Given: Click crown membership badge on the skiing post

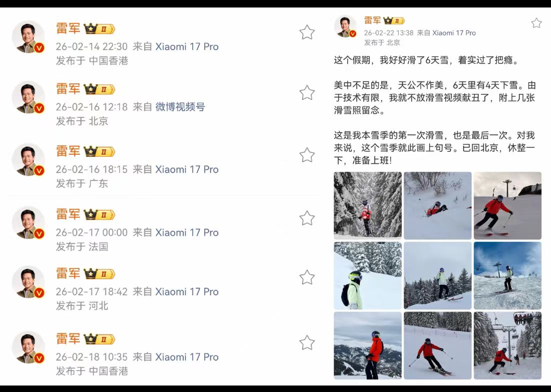Looking at the screenshot, I should 394,21.
